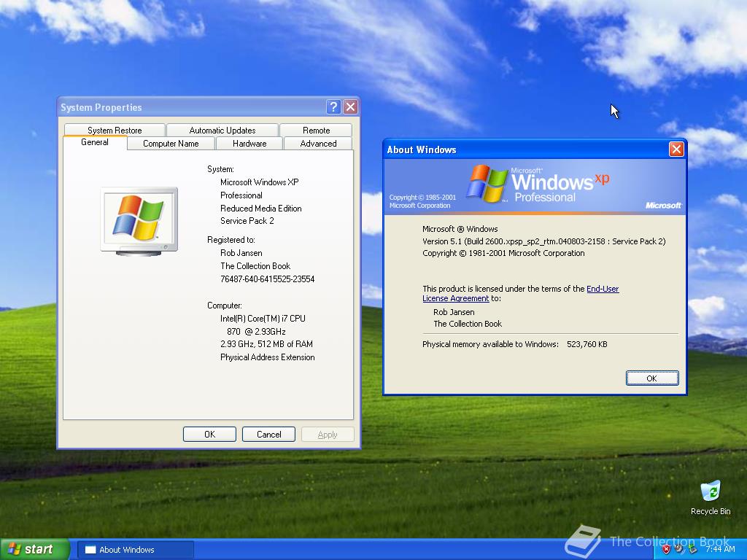Open the Remote tab
747x560 pixels.
point(316,130)
